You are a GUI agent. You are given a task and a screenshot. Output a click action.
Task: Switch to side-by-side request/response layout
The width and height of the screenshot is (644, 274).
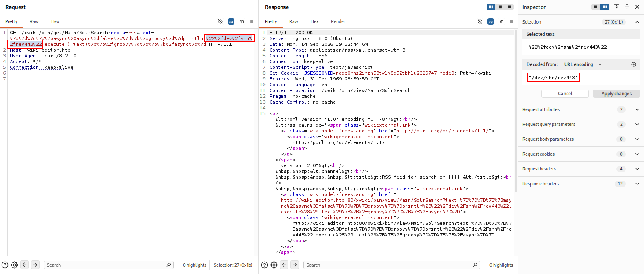(x=491, y=7)
